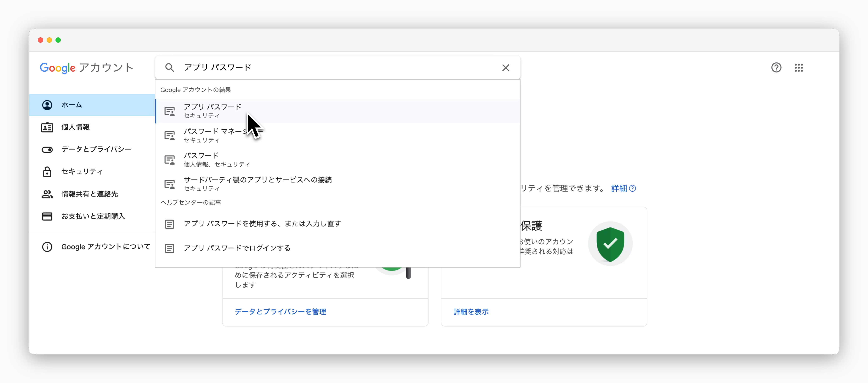Select ホーム in the sidebar
This screenshot has height=383, width=868.
click(92, 105)
